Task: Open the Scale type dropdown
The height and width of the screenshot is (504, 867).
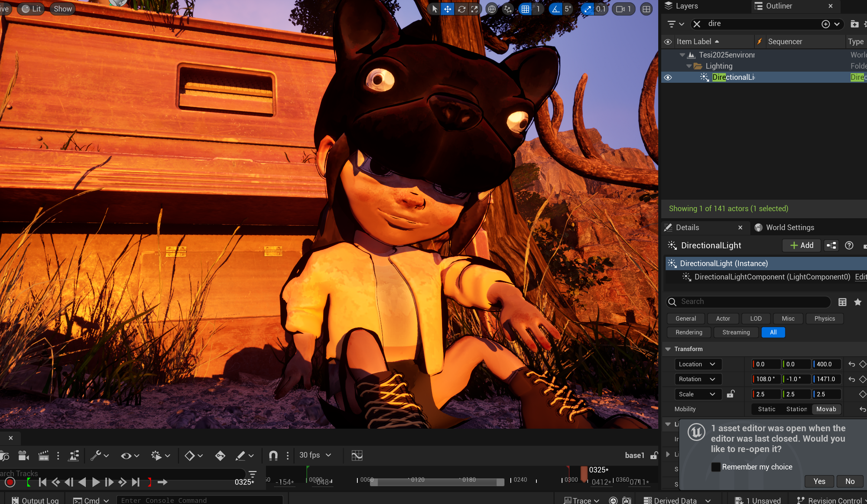Action: [x=698, y=394]
